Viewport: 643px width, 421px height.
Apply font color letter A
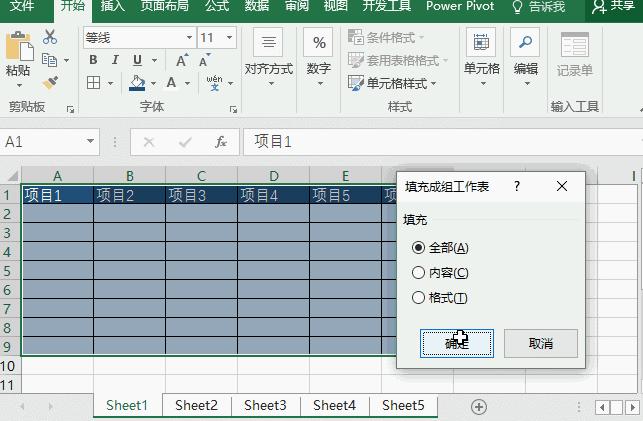click(x=171, y=83)
